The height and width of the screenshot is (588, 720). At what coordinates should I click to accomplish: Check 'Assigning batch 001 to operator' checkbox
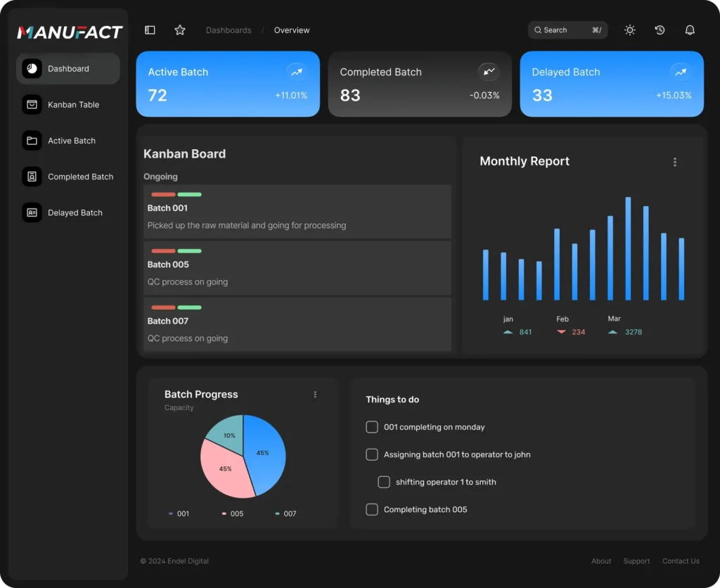click(372, 454)
